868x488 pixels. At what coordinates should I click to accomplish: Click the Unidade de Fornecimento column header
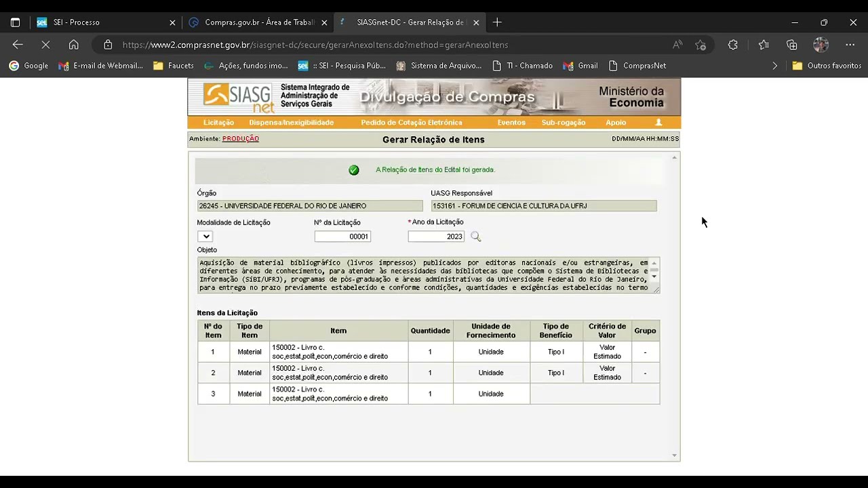491,331
